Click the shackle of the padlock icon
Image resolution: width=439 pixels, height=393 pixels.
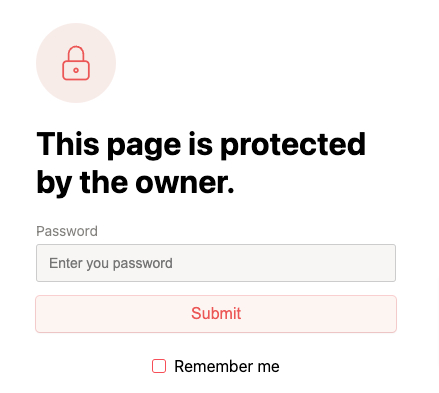[x=76, y=53]
